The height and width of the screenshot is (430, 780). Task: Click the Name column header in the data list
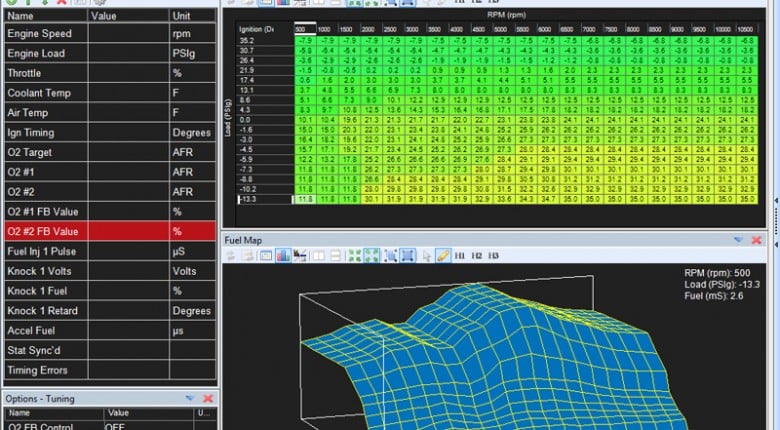[46, 16]
